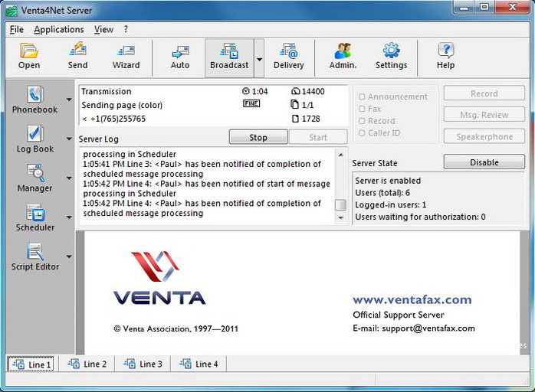Open the View menu
Image resolution: width=535 pixels, height=392 pixels.
(103, 30)
